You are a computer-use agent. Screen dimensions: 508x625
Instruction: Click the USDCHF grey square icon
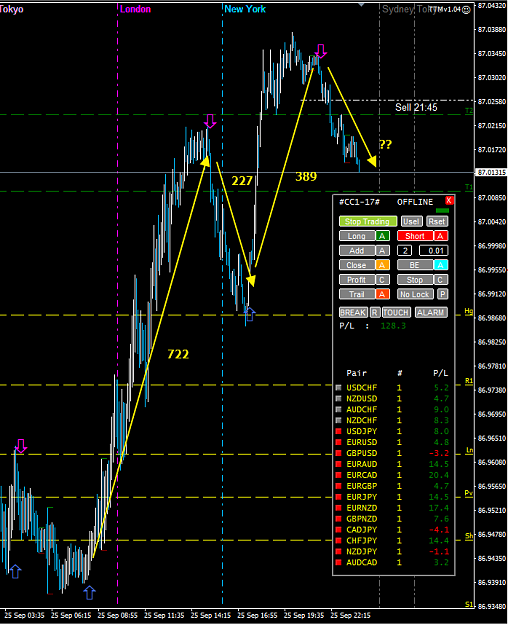point(339,387)
